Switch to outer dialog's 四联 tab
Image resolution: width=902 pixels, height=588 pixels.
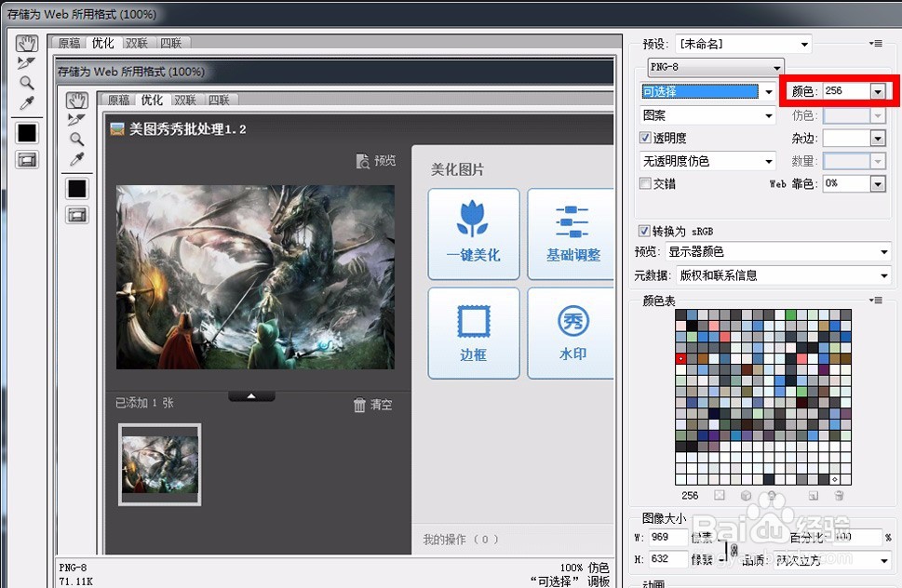(x=171, y=43)
